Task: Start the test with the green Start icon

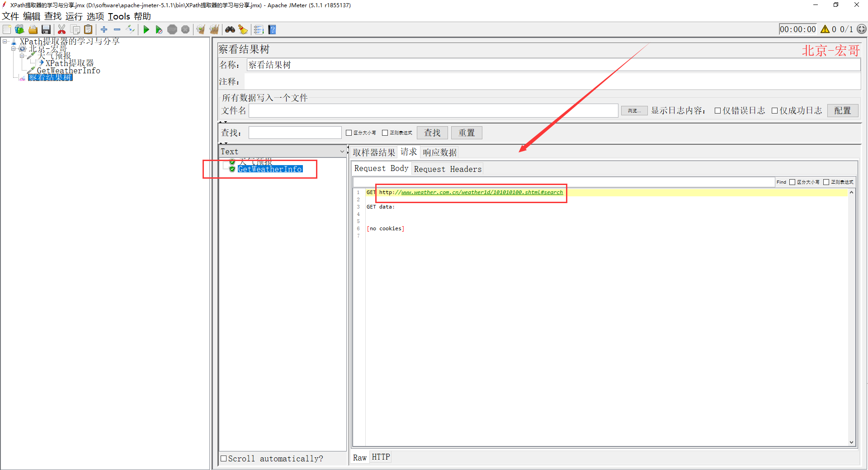Action: tap(146, 29)
